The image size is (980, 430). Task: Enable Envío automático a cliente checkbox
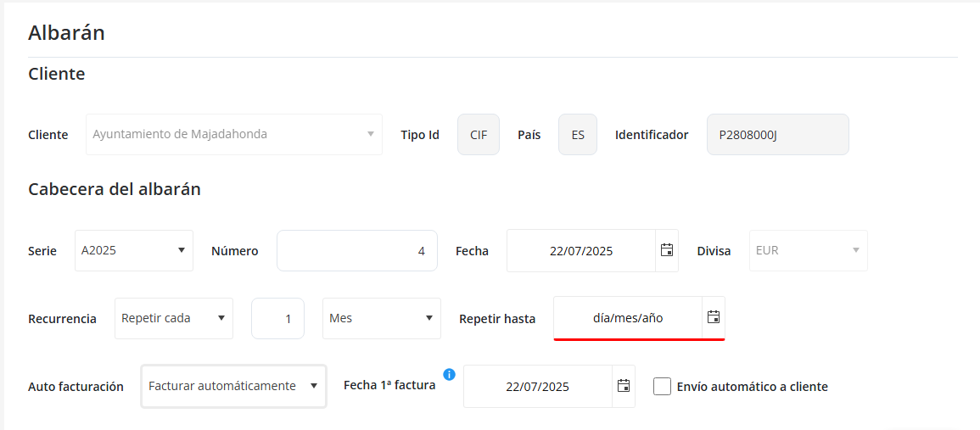663,387
